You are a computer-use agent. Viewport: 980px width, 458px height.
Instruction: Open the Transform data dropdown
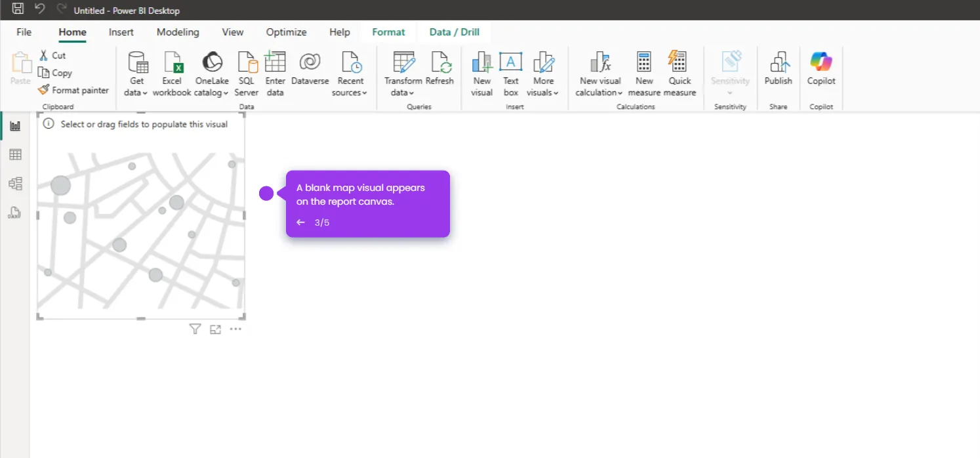coord(403,74)
